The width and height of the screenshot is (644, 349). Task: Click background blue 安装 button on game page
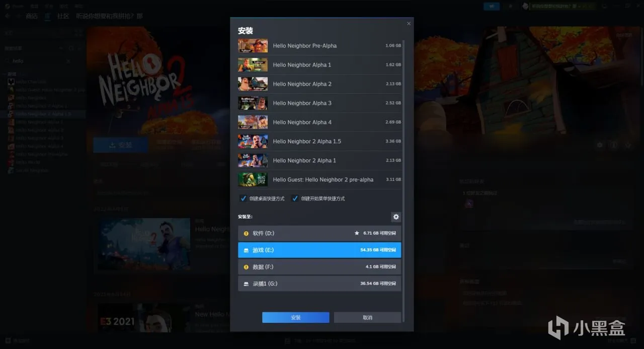pos(121,145)
